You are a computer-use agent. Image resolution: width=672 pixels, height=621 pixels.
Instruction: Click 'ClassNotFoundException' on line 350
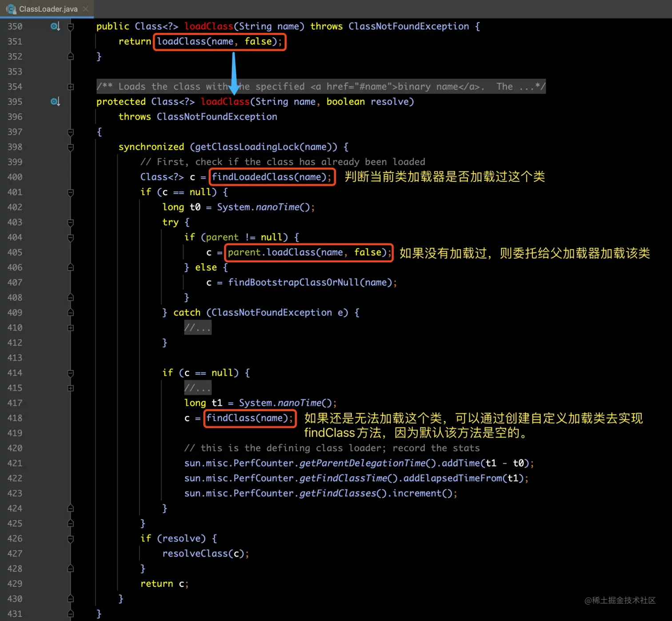coord(408,26)
